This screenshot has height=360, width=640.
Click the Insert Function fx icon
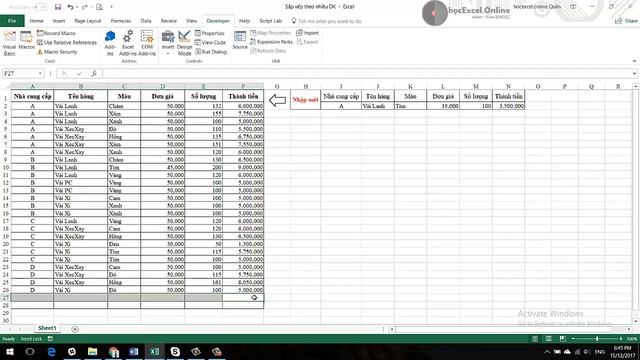point(94,73)
